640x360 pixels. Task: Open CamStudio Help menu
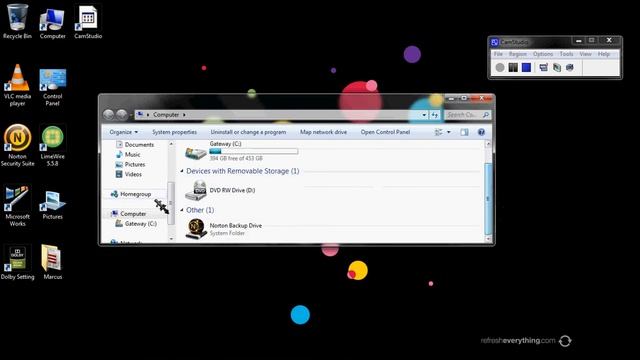604,54
